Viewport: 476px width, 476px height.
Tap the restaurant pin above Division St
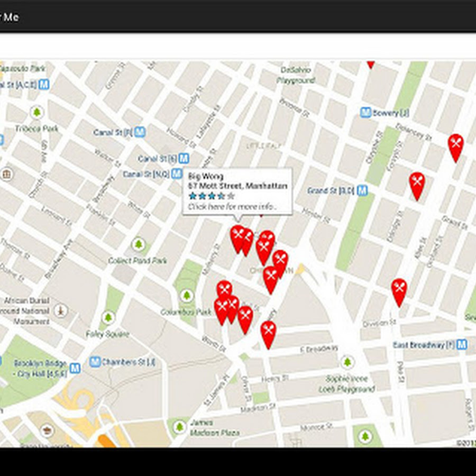(399, 292)
